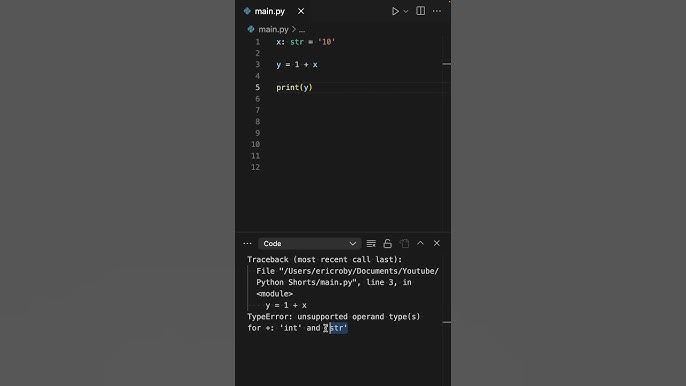Open panel views ellipsis menu
The width and height of the screenshot is (686, 386).
tap(247, 243)
